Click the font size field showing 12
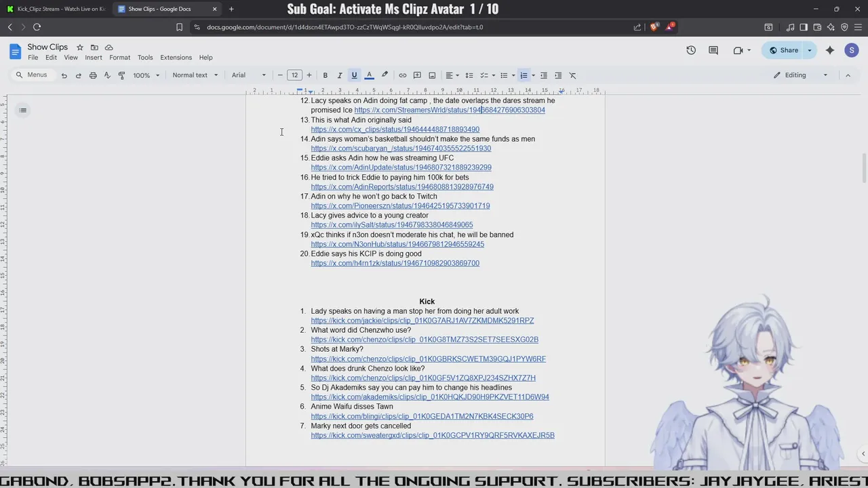Viewport: 868px width, 488px height. pyautogui.click(x=294, y=75)
